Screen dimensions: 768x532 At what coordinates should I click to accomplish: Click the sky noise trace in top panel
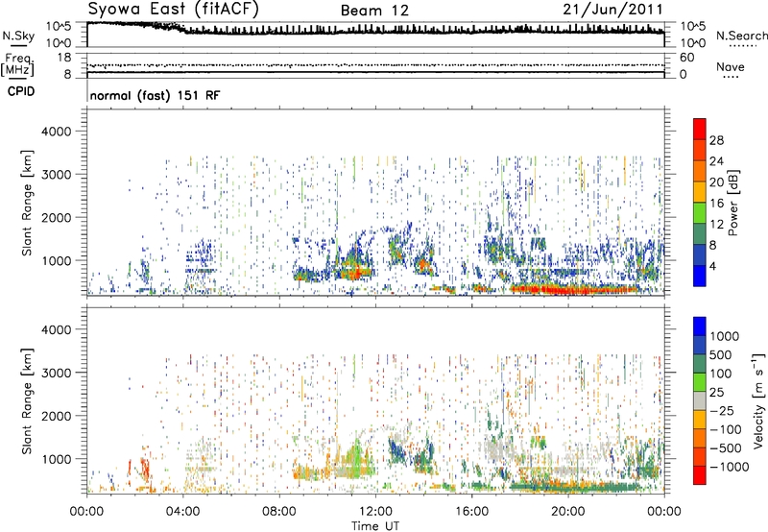375,31
